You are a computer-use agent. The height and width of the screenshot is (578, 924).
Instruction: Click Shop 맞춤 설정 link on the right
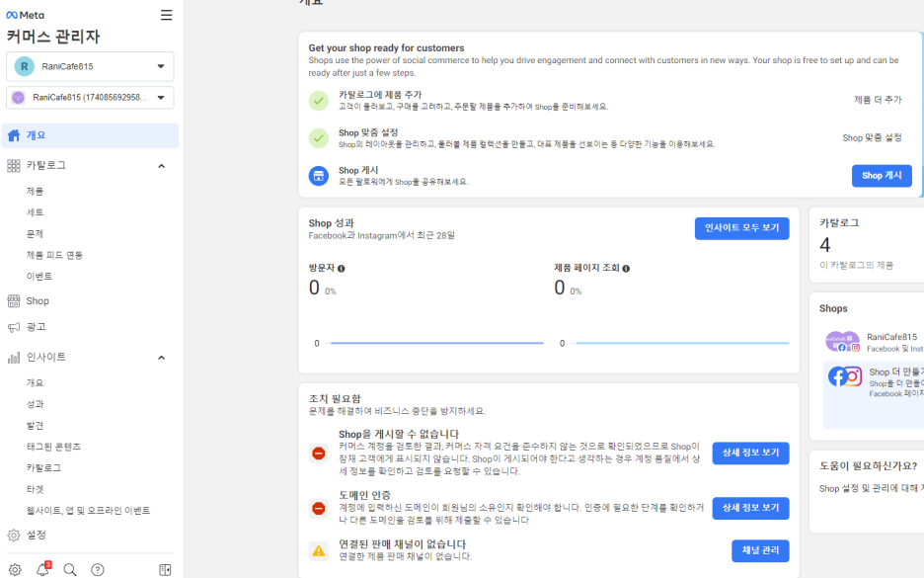pos(872,137)
